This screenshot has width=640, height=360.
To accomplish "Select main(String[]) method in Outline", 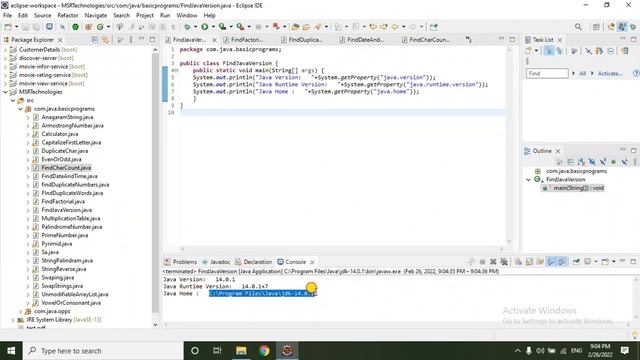I will [578, 188].
